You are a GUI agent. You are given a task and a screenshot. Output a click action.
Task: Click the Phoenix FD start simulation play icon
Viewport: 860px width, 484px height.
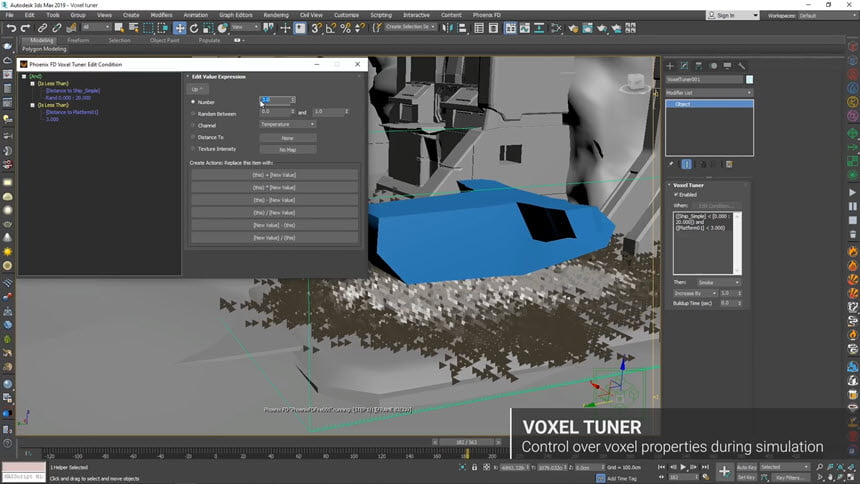pos(852,193)
